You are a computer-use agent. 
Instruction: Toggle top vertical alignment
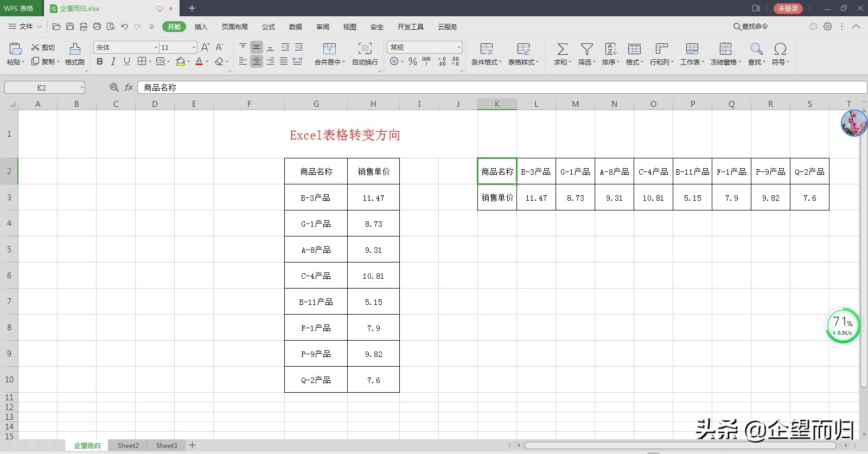pyautogui.click(x=243, y=47)
